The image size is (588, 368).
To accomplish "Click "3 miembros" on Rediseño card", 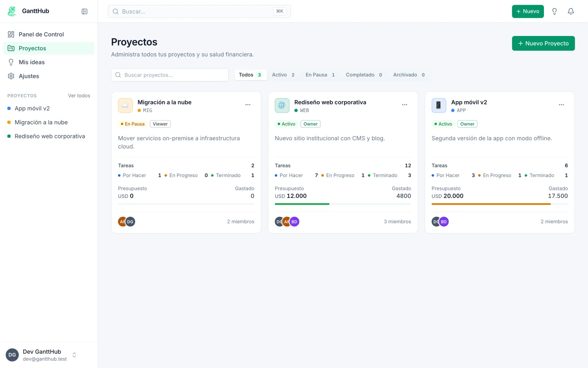I will pyautogui.click(x=398, y=222).
